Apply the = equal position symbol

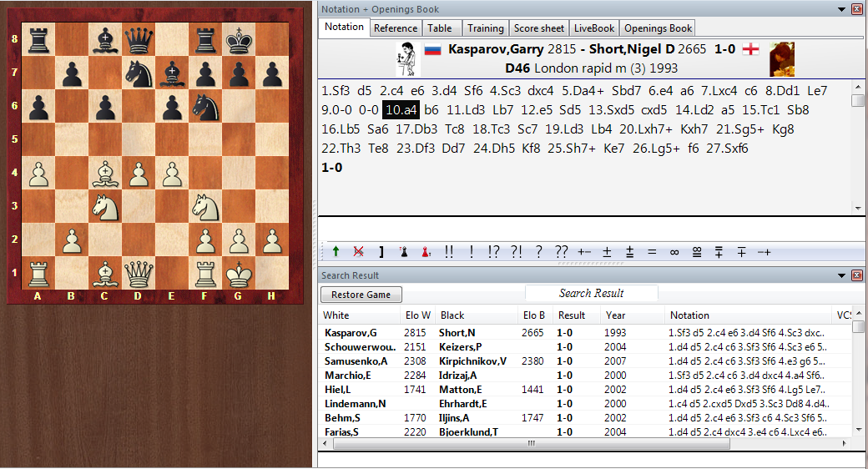coord(652,252)
